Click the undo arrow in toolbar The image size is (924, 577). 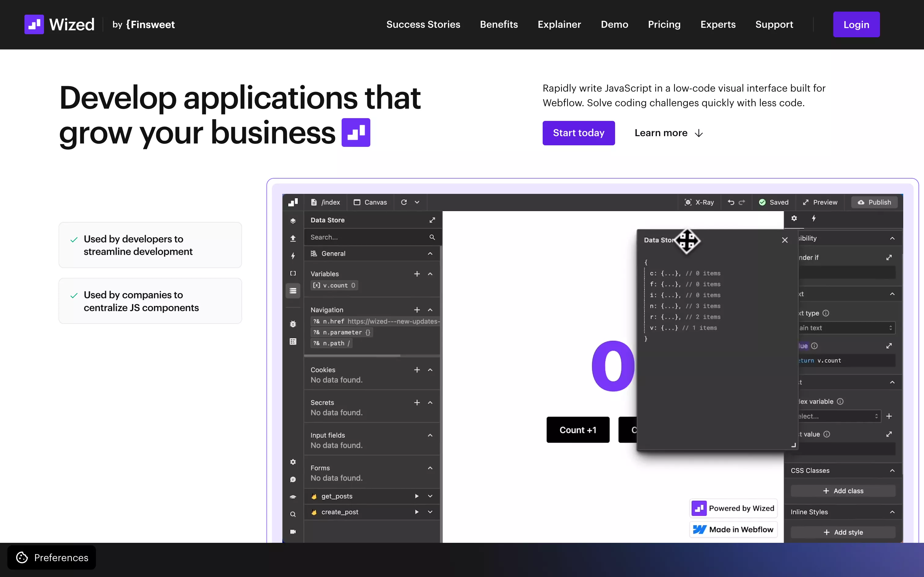click(731, 202)
